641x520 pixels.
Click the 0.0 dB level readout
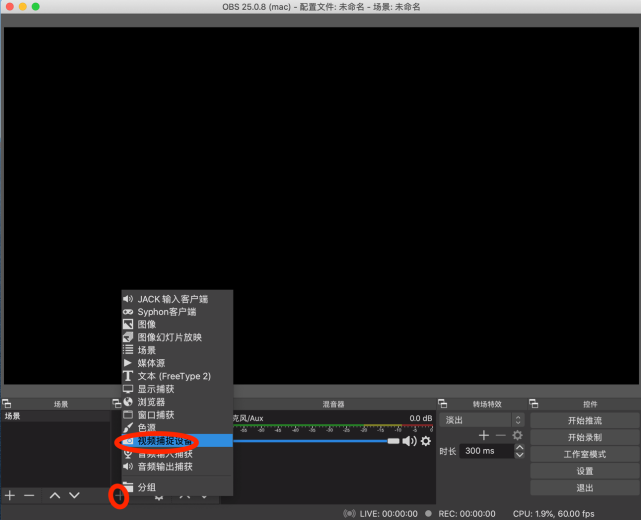(421, 418)
